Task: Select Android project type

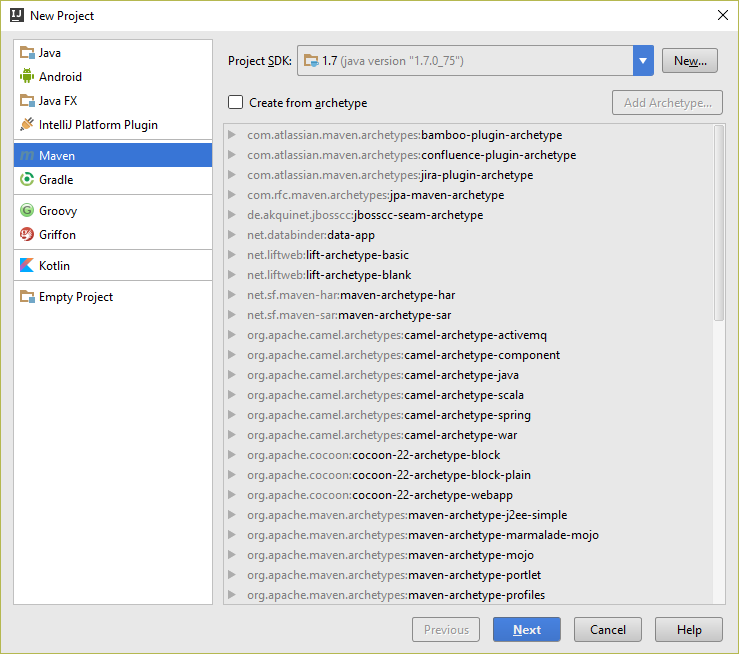Action: point(113,76)
